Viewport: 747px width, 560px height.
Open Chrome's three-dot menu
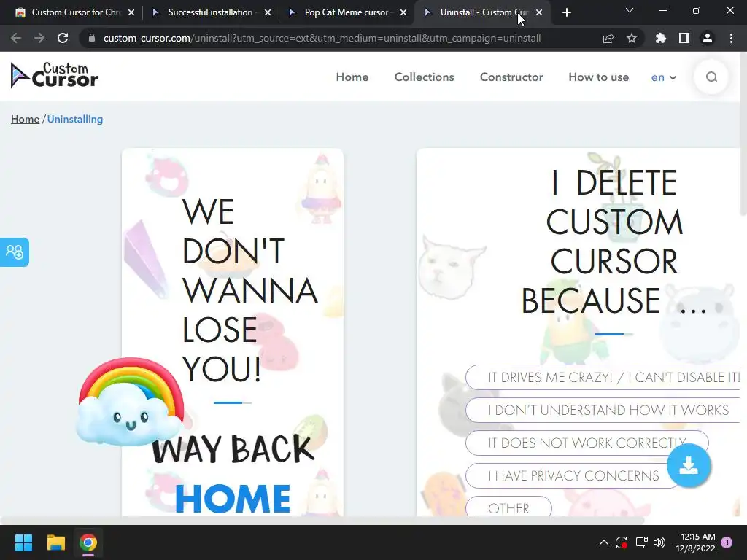tap(731, 38)
